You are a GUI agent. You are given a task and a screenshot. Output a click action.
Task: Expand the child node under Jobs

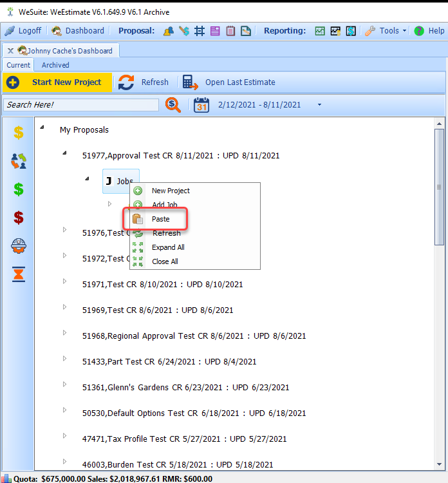(109, 204)
